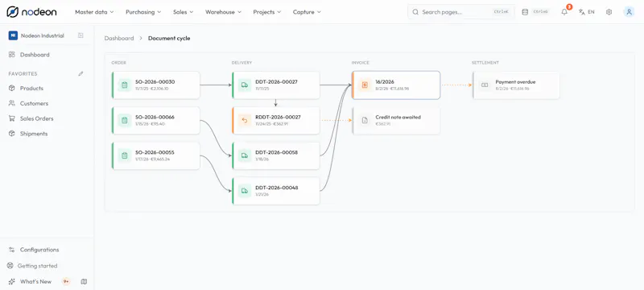Open delivery card DDT-2026-00027

(x=276, y=85)
